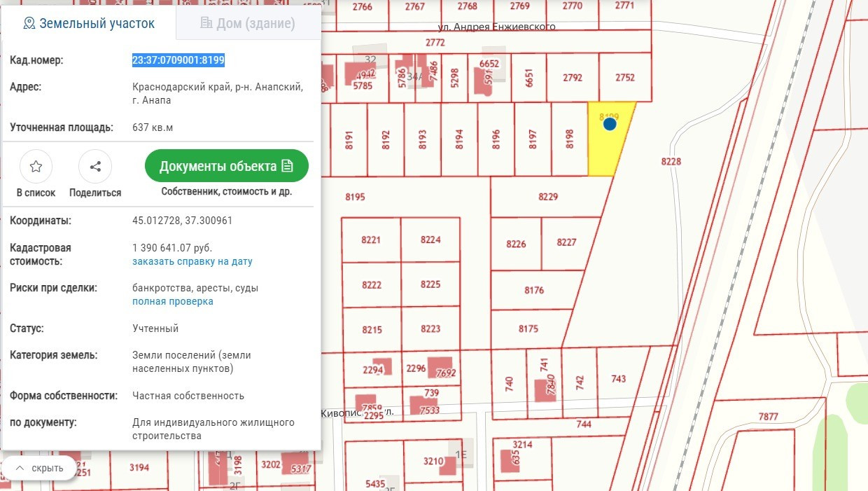Select parcel 8198 on the map
Screen dimensions: 868x491
tap(569, 139)
